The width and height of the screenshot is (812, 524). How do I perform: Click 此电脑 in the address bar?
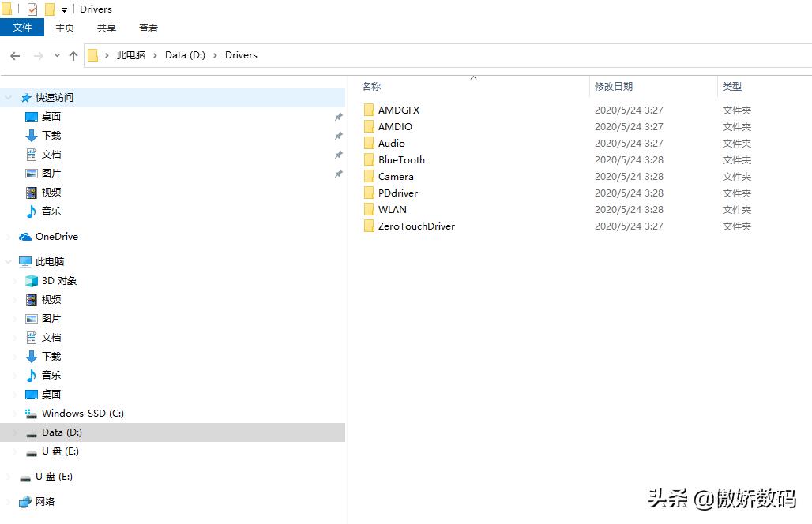click(x=130, y=54)
